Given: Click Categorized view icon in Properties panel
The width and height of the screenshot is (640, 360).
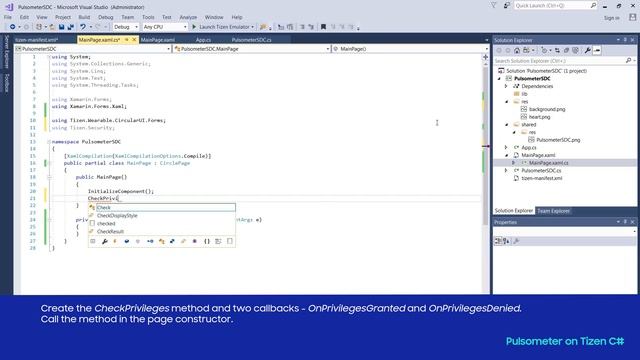Looking at the screenshot, I should tap(498, 241).
